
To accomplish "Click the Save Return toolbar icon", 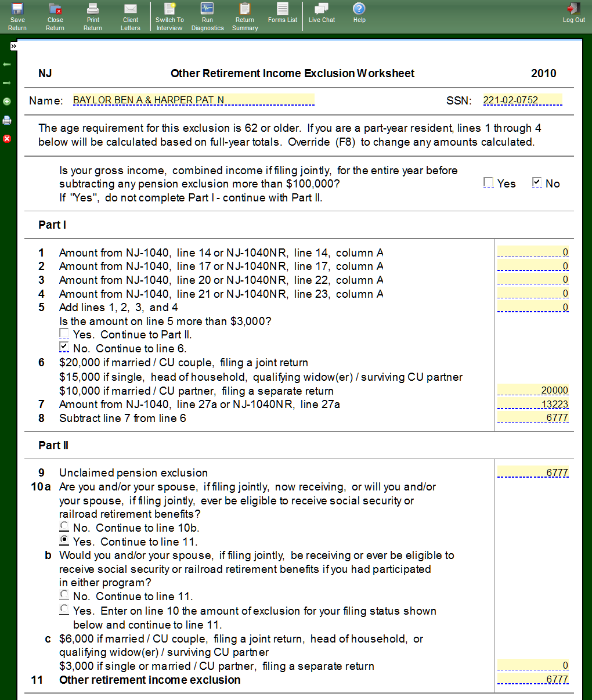I will pos(17,16).
